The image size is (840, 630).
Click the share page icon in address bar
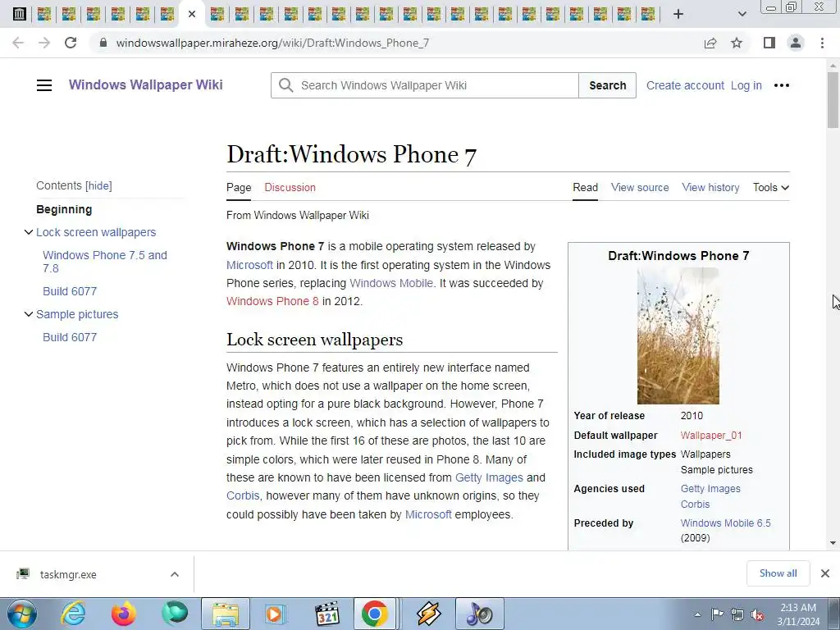point(710,43)
